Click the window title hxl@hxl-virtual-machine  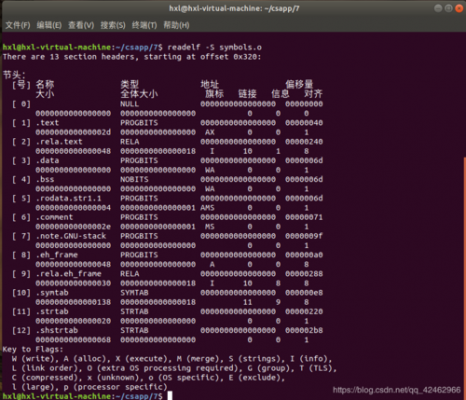pos(234,8)
